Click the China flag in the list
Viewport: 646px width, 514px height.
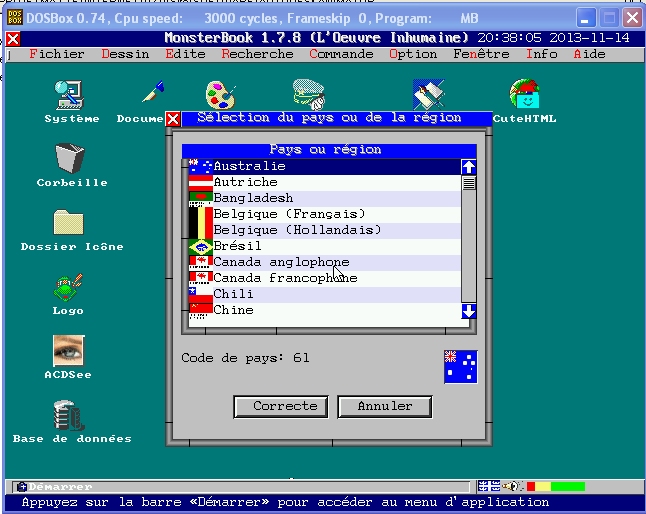pos(201,311)
